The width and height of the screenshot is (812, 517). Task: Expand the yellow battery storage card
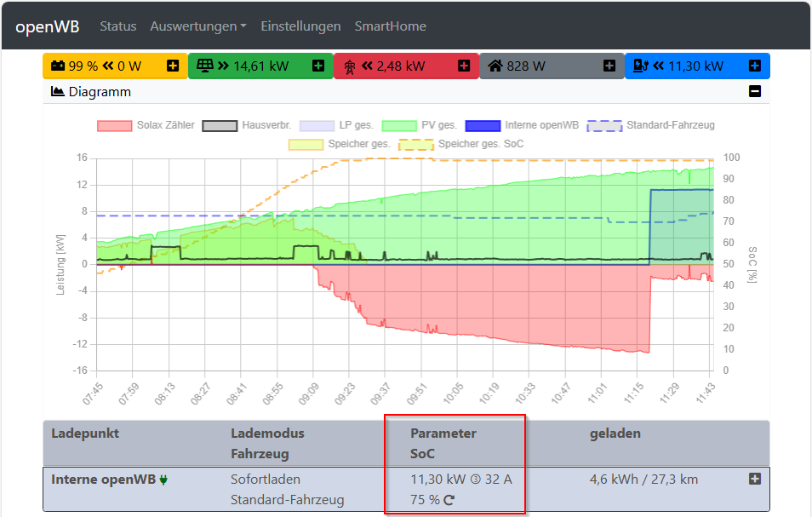(173, 66)
